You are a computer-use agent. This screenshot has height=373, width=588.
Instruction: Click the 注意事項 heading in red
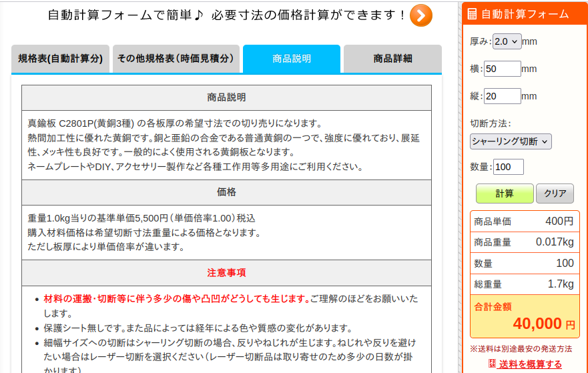coord(226,273)
